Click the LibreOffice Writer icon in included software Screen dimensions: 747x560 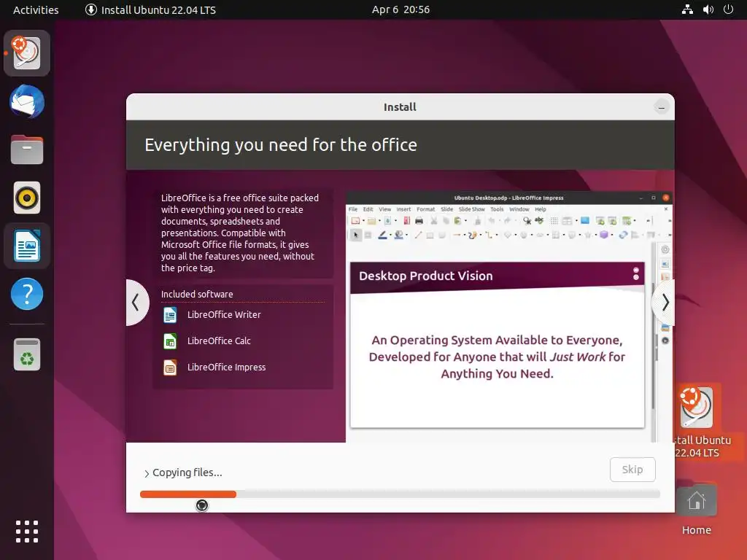170,315
